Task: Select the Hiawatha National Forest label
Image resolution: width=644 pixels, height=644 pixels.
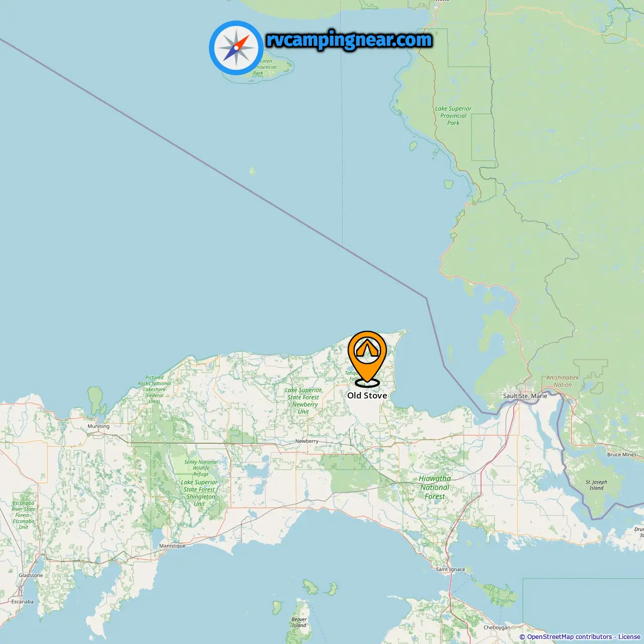Action: click(x=435, y=488)
